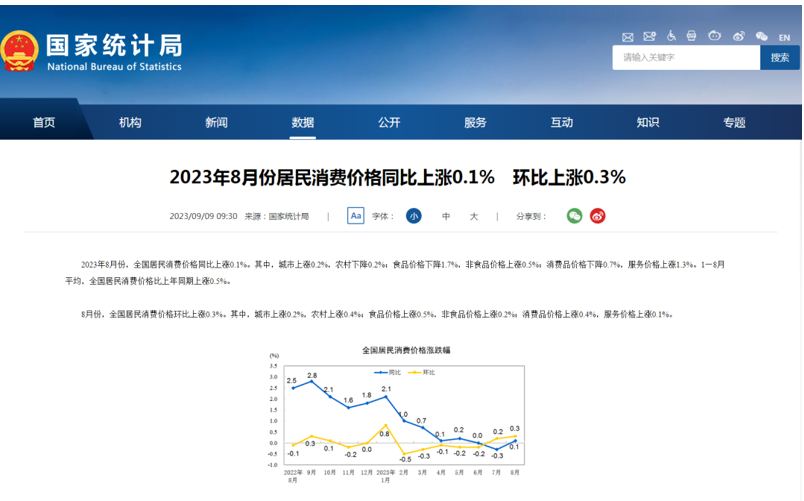Go to 首页 in navigation bar
804x501 pixels.
click(44, 123)
